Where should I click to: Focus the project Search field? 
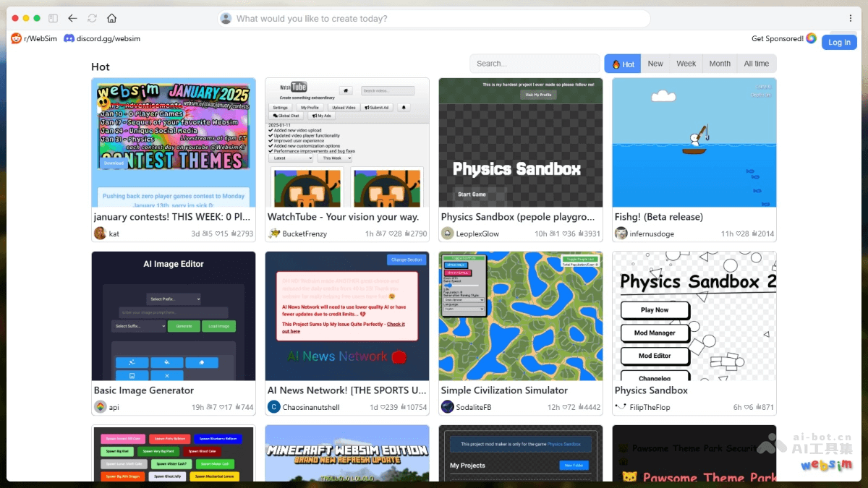click(535, 64)
